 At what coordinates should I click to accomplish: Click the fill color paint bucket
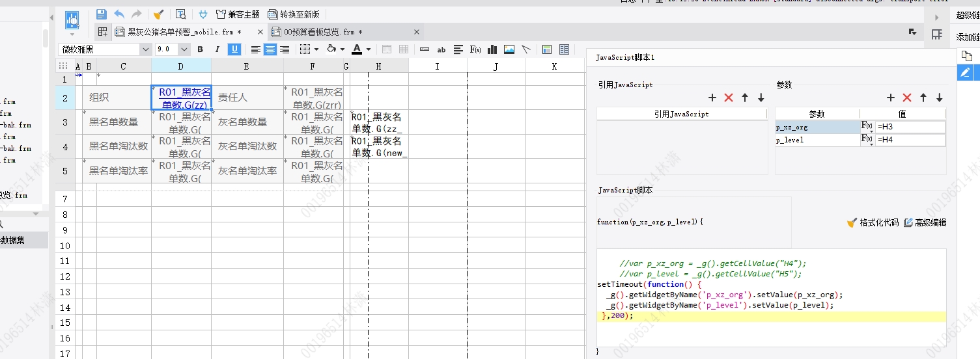[x=331, y=49]
